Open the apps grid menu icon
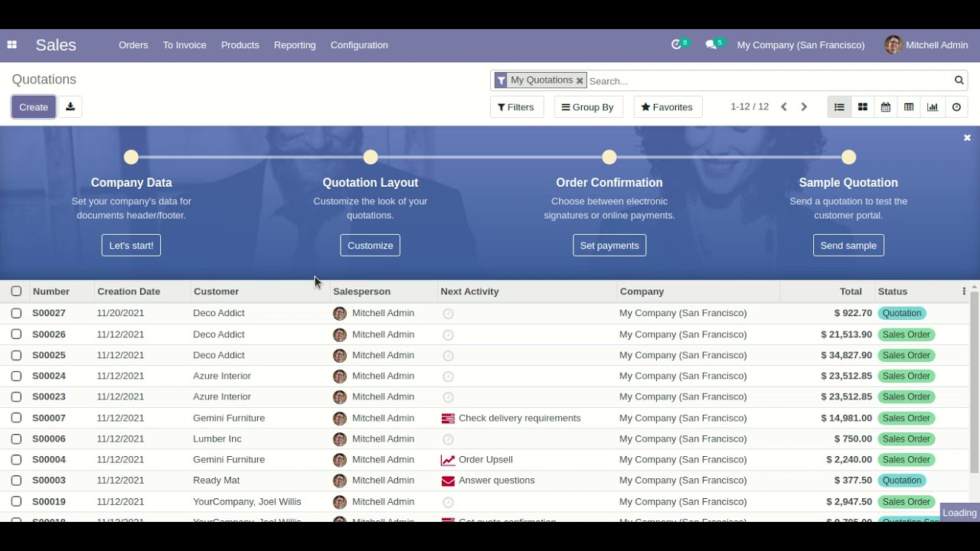The width and height of the screenshot is (980, 551). (11, 45)
